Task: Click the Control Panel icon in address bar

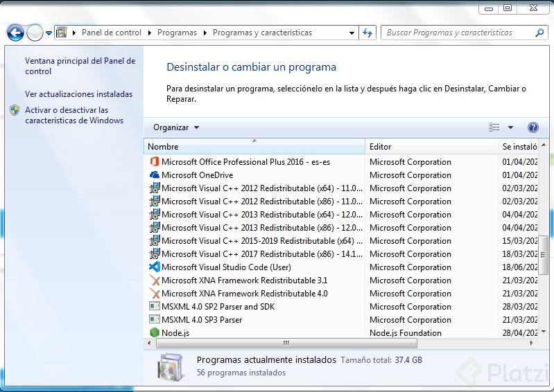Action: 62,33
